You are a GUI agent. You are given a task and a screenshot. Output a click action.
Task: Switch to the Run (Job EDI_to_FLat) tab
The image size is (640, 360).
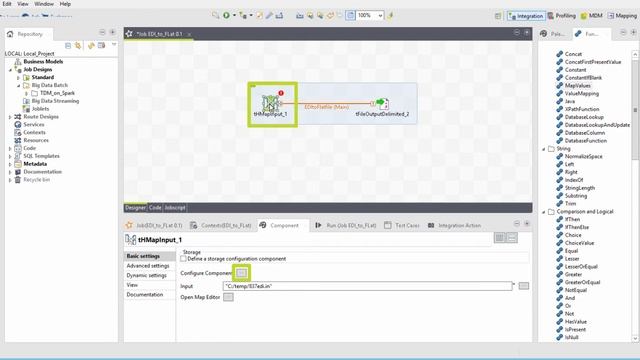point(346,225)
